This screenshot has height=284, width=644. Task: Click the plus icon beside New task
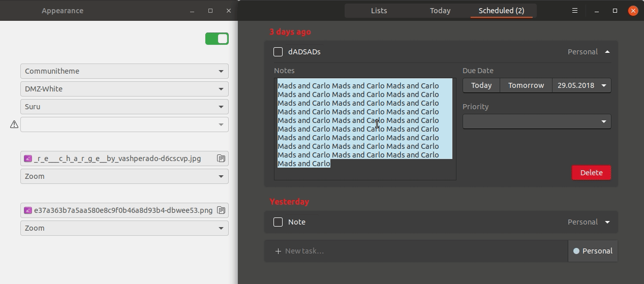click(x=278, y=251)
